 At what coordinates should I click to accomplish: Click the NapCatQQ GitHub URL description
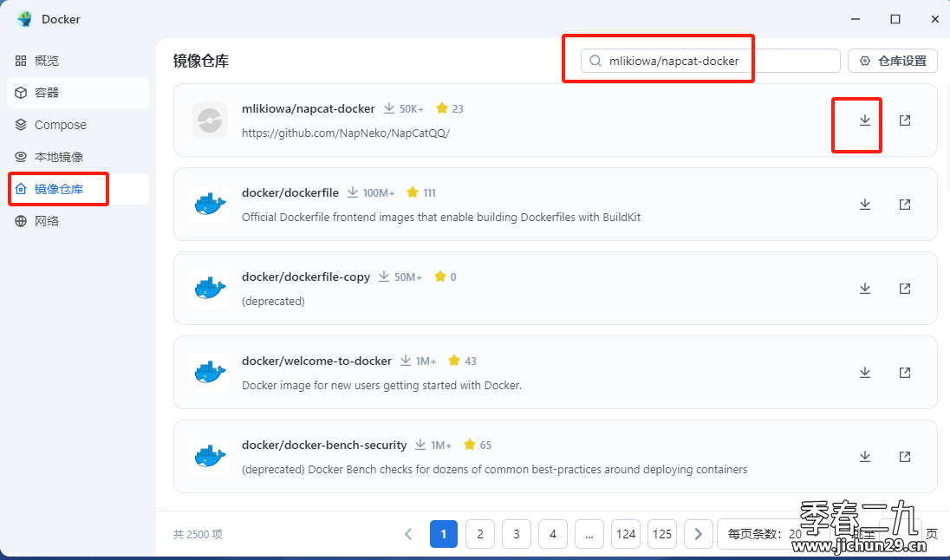pyautogui.click(x=345, y=133)
